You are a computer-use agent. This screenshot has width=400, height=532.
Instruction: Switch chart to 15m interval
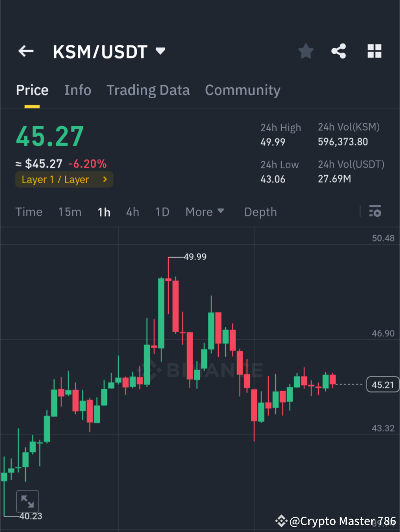69,212
